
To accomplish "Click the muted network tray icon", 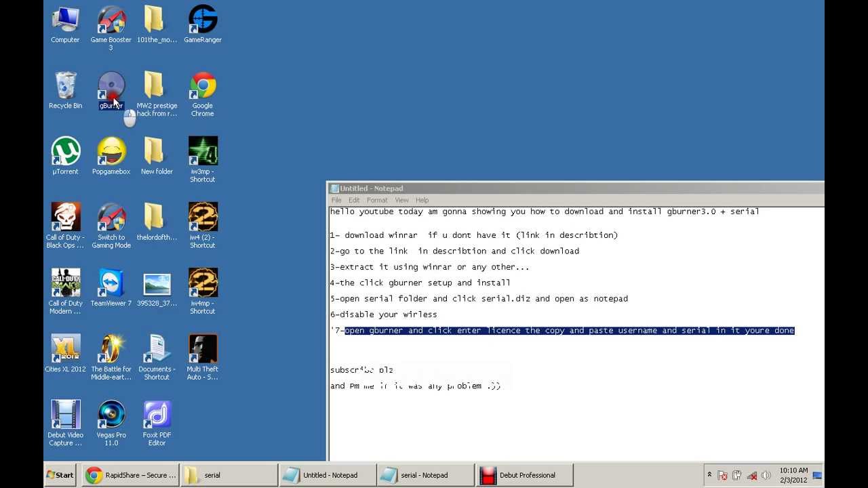I will 751,474.
